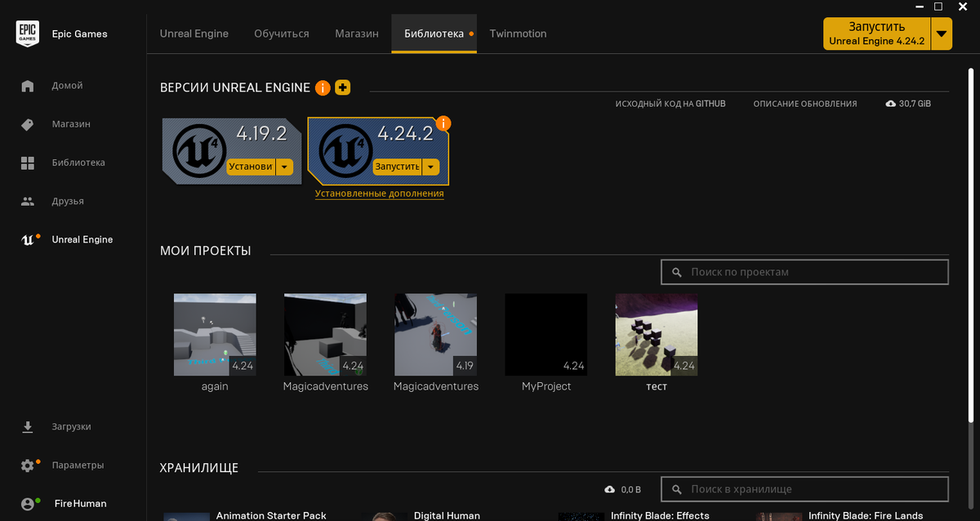Click the right-side vertical scrollbar

(x=973, y=245)
